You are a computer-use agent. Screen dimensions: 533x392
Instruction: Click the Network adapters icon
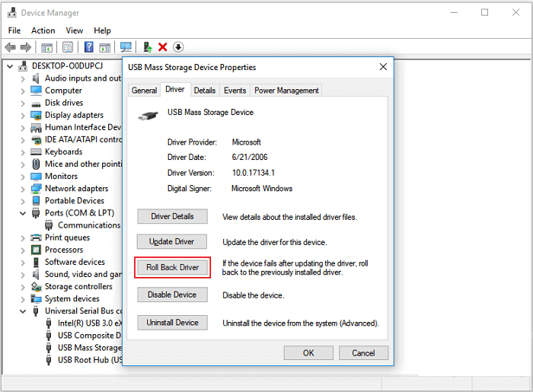click(x=36, y=189)
